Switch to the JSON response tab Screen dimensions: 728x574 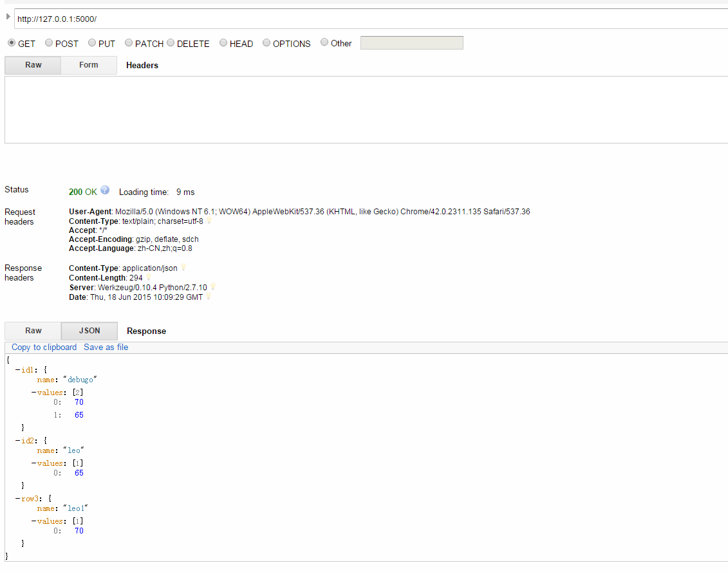coord(89,331)
